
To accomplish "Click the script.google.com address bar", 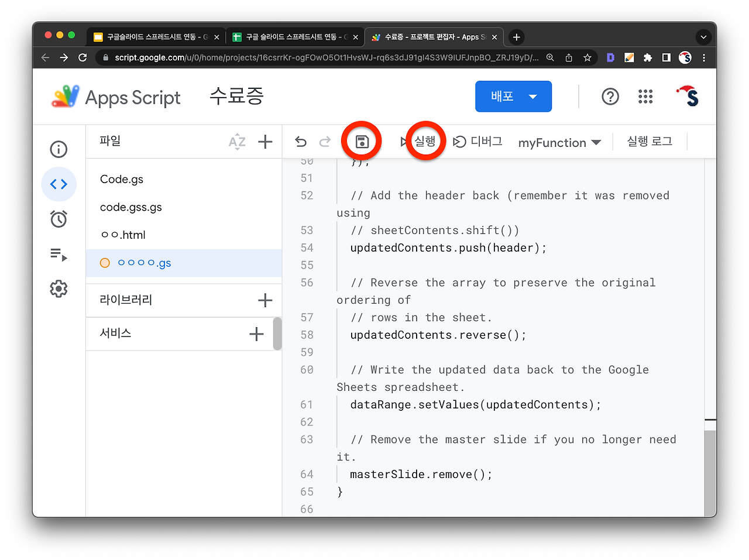I will pyautogui.click(x=327, y=57).
